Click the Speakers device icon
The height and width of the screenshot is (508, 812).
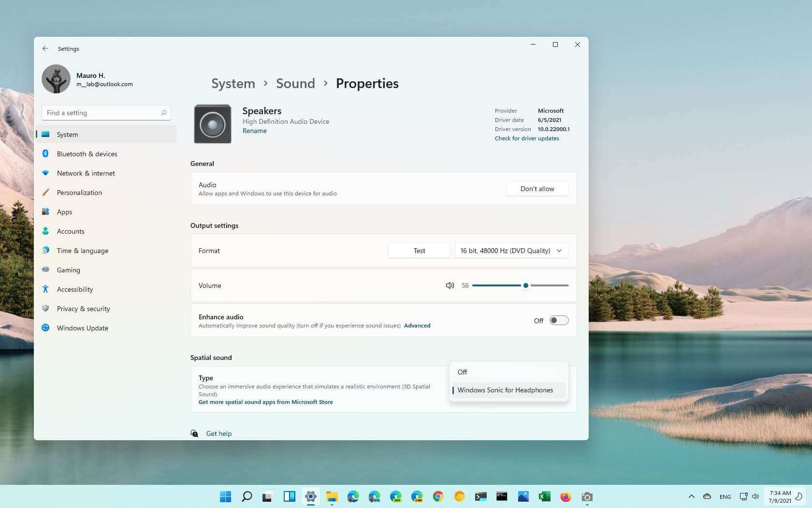point(212,124)
